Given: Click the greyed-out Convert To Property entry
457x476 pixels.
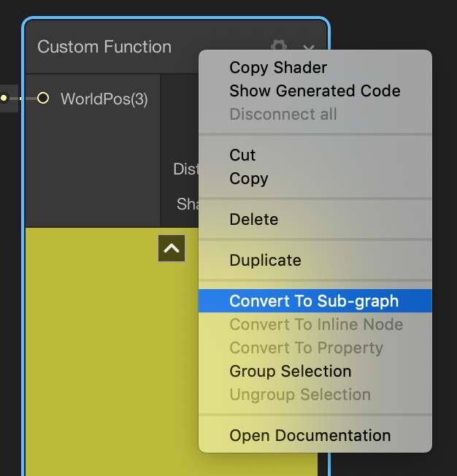Looking at the screenshot, I should [x=315, y=348].
